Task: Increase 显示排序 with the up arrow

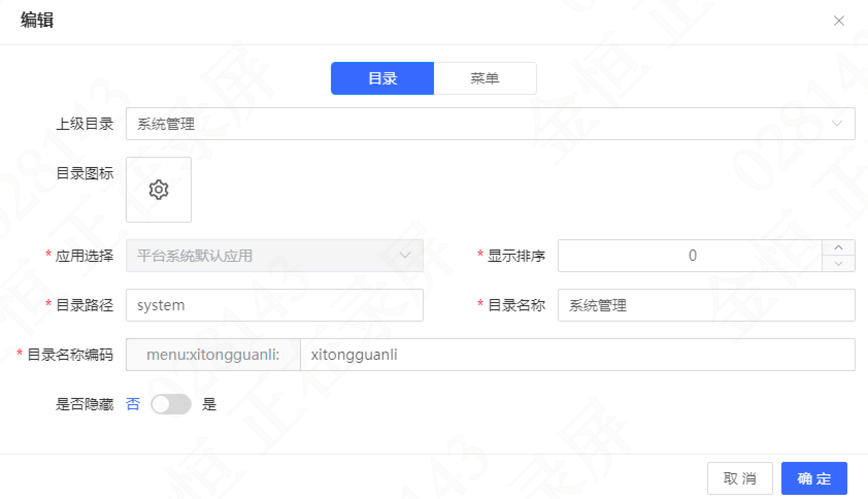Action: (839, 247)
